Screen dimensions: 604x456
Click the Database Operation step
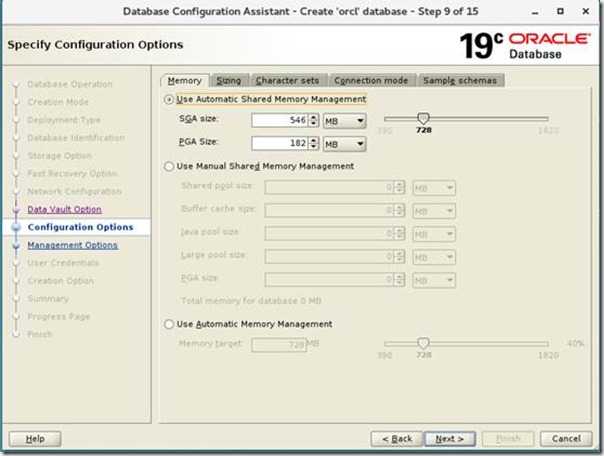70,84
